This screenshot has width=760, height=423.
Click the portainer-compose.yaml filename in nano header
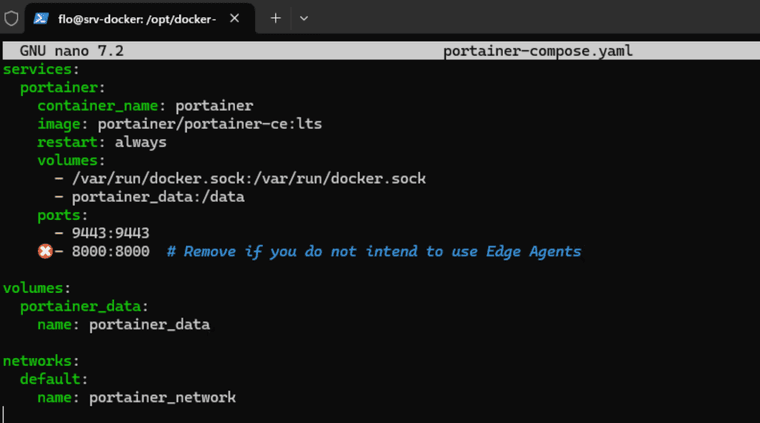(538, 51)
